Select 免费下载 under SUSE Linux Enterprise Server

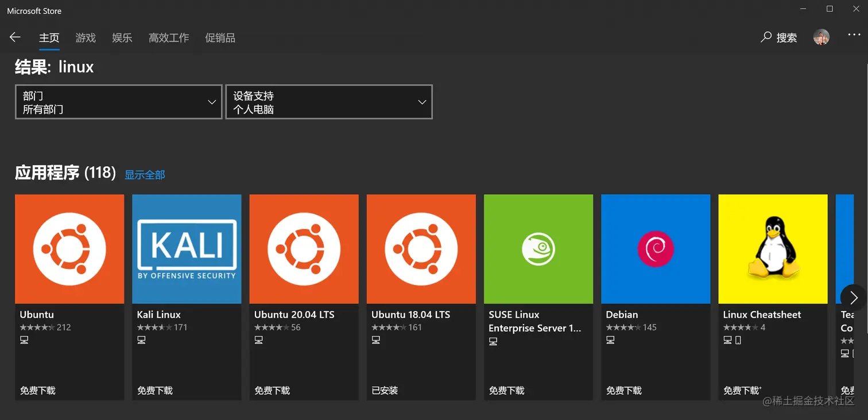[x=506, y=391]
